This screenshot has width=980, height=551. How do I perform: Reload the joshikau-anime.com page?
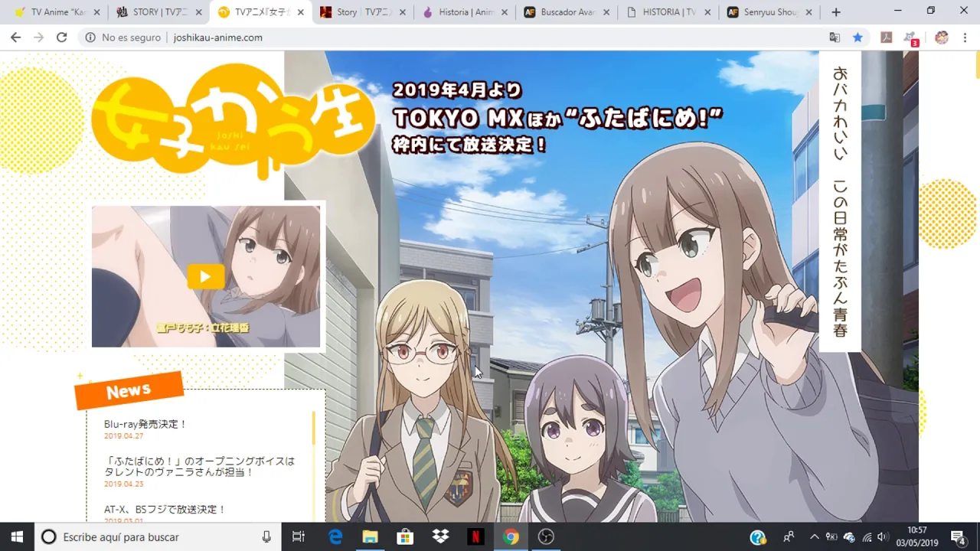click(x=62, y=37)
